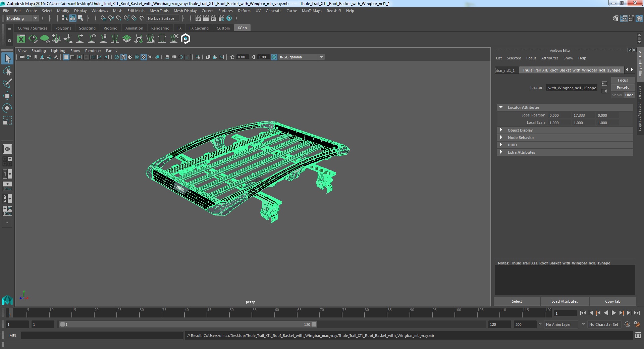Toggle color management view transform
644x349 pixels.
[x=274, y=57]
